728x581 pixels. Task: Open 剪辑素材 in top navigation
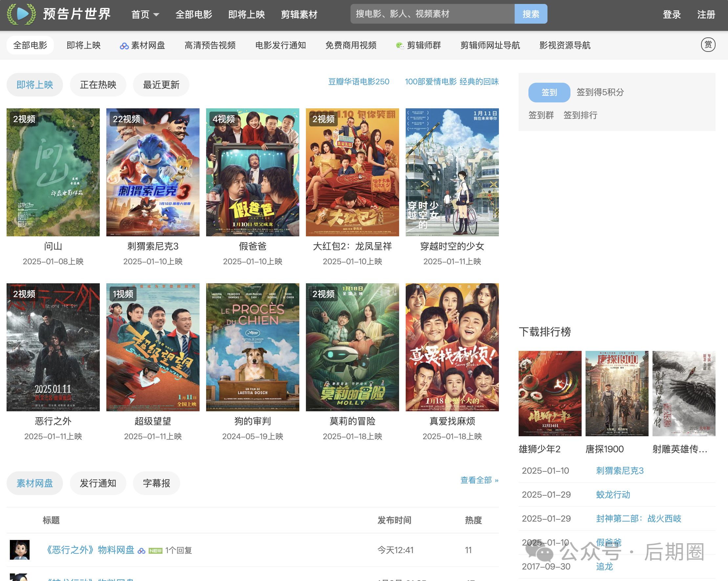pyautogui.click(x=299, y=14)
